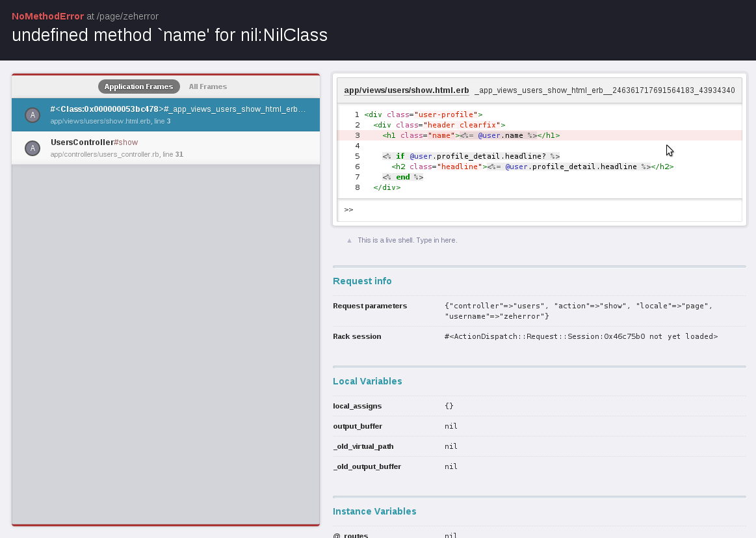Image resolution: width=756 pixels, height=538 pixels.
Task: Click into the live shell input prompt
Action: [540, 210]
